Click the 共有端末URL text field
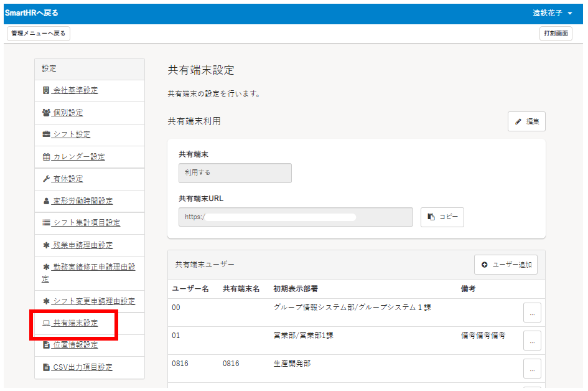588x391 pixels. coord(296,217)
